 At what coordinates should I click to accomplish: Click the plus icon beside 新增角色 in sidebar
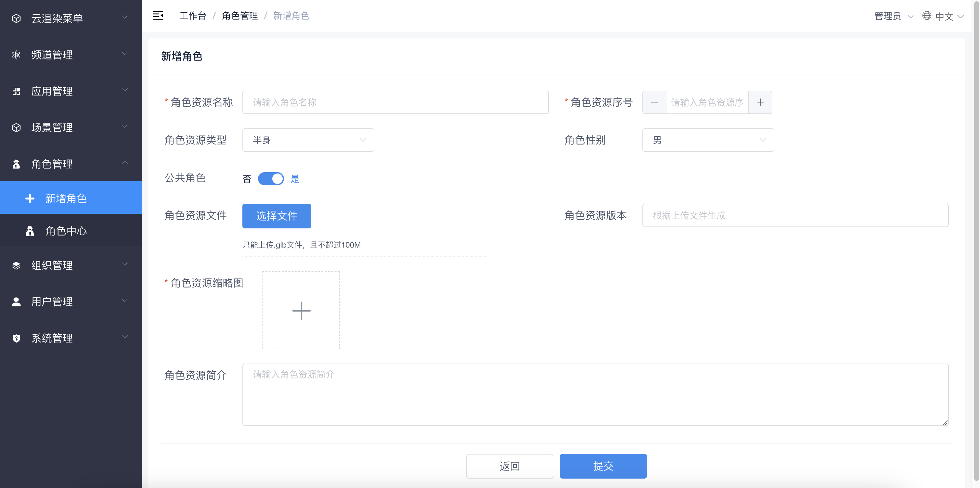30,198
